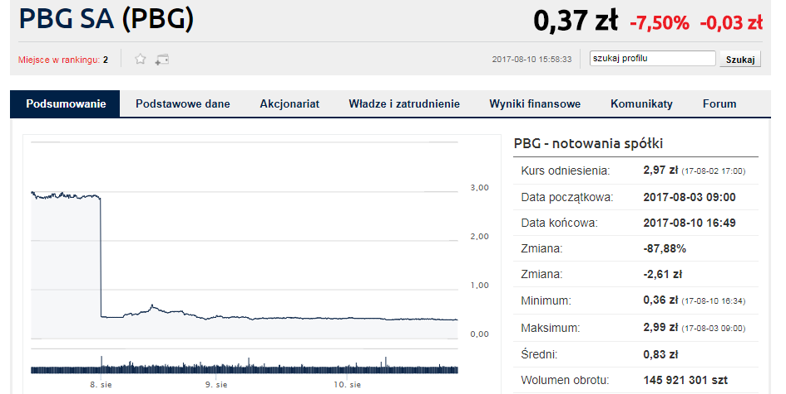Click the star favorite icon
The image size is (786, 394).
pos(140,59)
